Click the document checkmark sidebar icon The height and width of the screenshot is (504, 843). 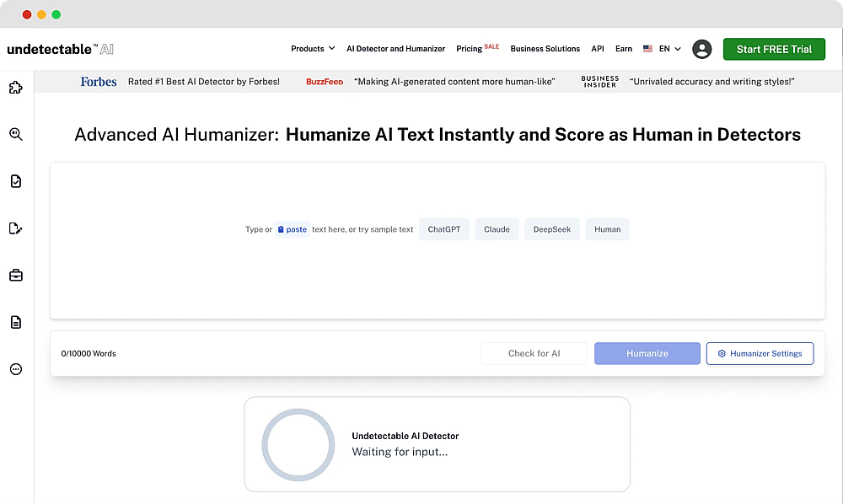[15, 181]
